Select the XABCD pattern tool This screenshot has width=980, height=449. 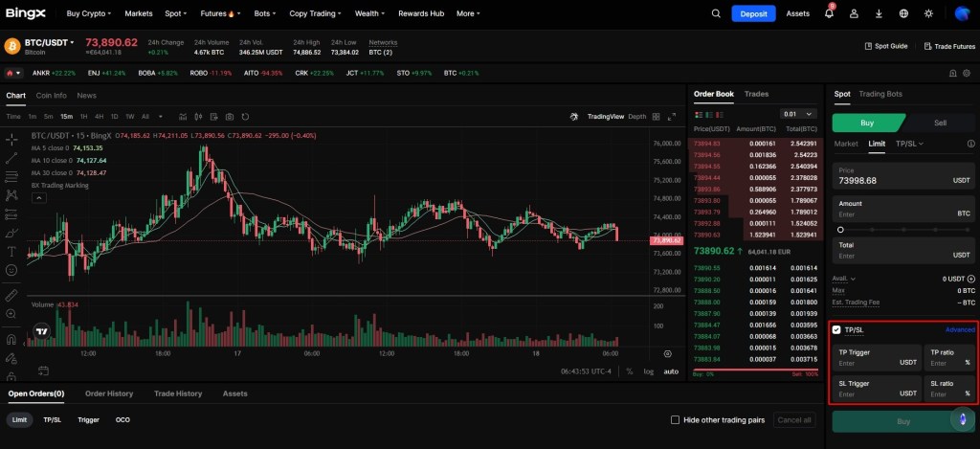point(11,195)
